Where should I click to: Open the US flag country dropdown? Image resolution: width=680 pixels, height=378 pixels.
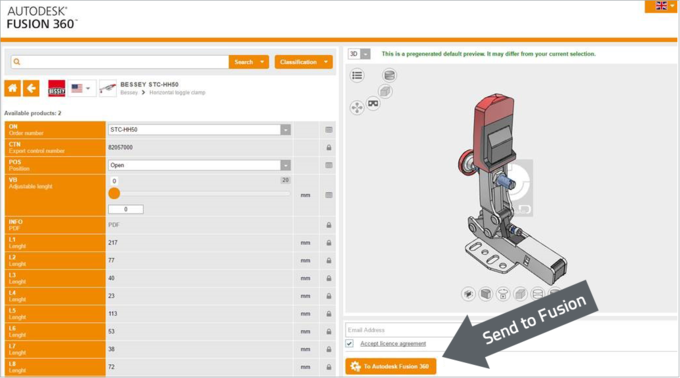(82, 88)
